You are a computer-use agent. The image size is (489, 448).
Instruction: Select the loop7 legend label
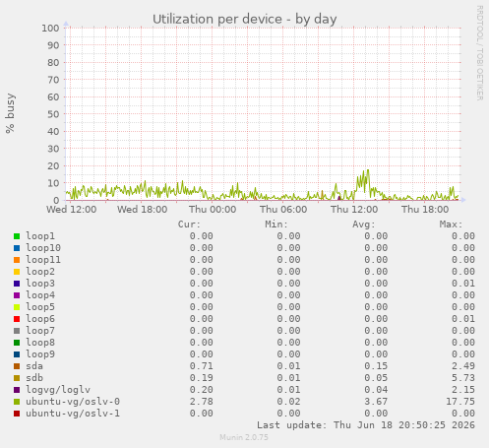coord(40,331)
